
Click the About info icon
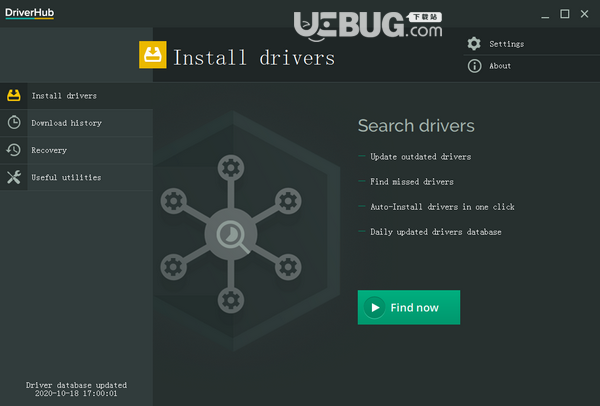coord(474,66)
